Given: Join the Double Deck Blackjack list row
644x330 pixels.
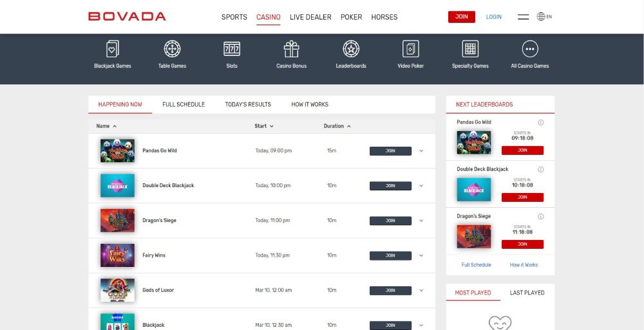Looking at the screenshot, I should (x=391, y=186).
